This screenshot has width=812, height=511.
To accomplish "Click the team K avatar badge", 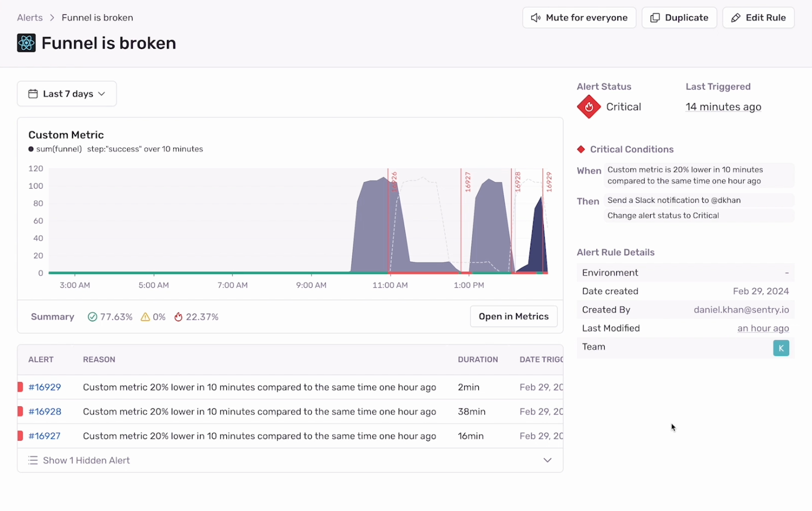I will pos(781,348).
